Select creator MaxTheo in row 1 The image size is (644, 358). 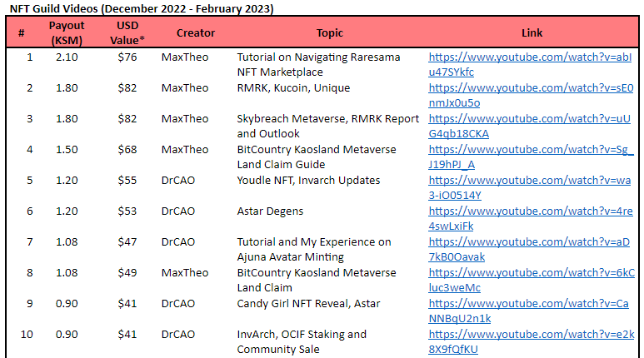[185, 57]
